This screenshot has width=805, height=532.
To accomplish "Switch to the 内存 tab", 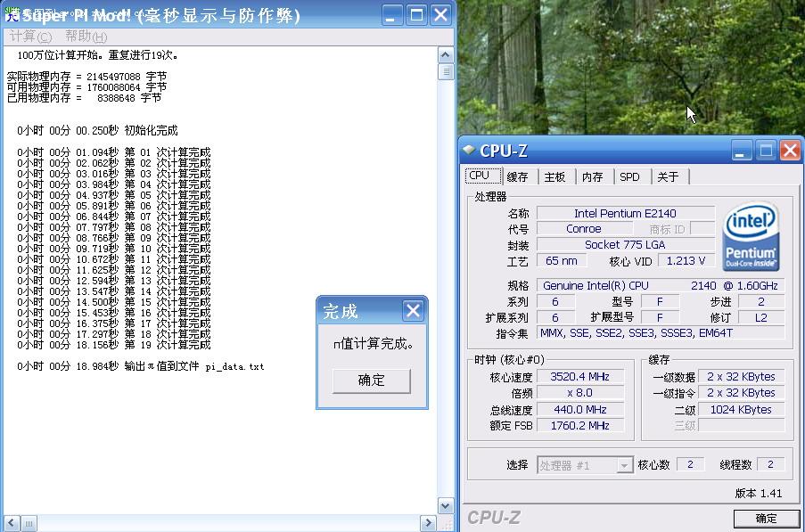I will (592, 176).
